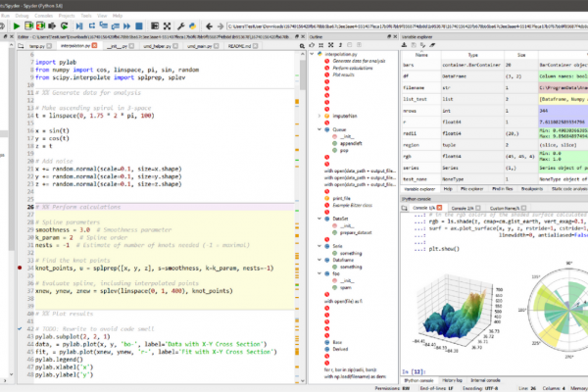The width and height of the screenshot is (588, 392).
Task: Select the appendleft method in Outline
Action: (351, 143)
